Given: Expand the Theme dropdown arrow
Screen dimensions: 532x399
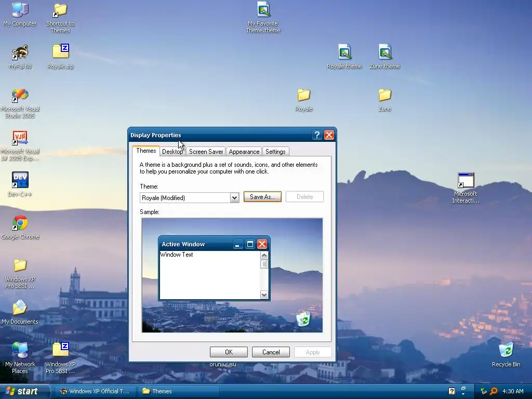Looking at the screenshot, I should coord(234,198).
